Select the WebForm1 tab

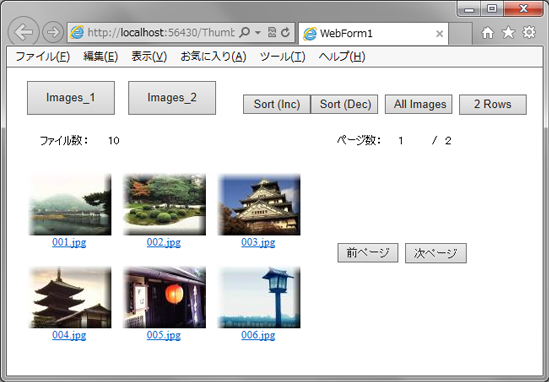[373, 34]
